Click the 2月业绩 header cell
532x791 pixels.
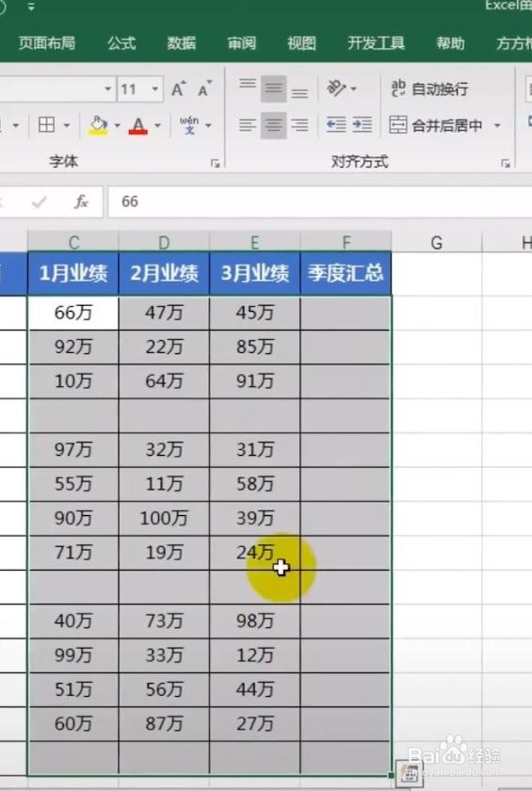(x=164, y=273)
